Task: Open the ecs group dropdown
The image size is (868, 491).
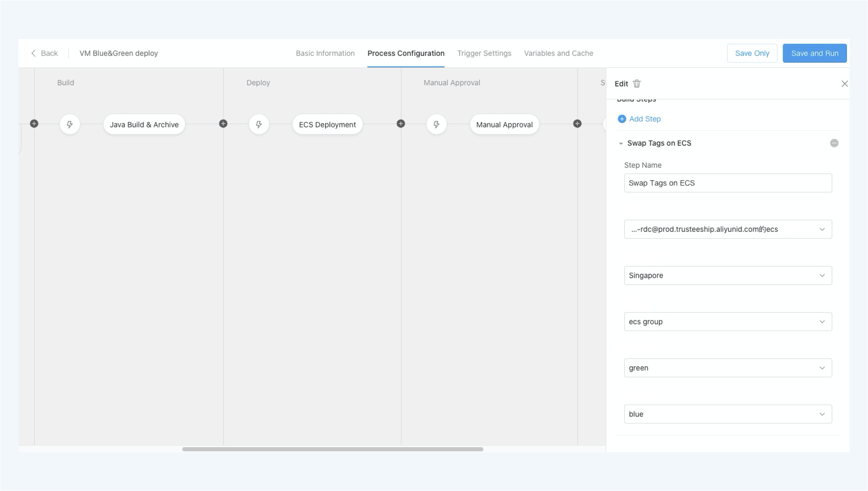Action: pyautogui.click(x=728, y=322)
